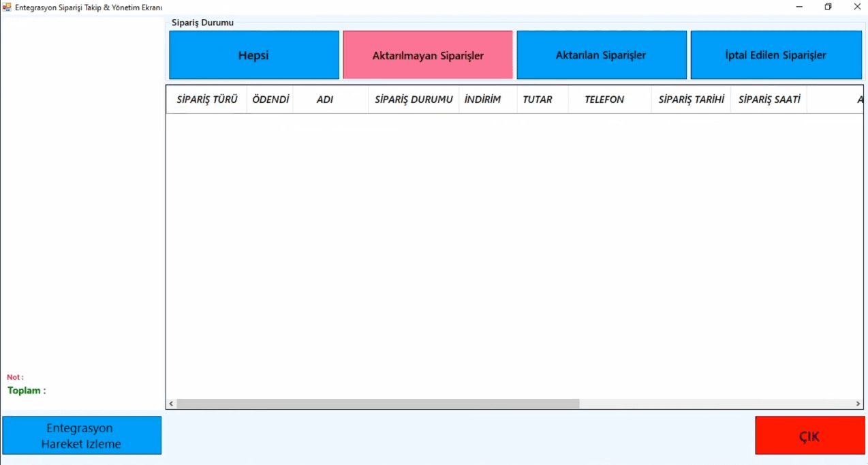Close the Entegrasyon Siparişi window

click(857, 7)
